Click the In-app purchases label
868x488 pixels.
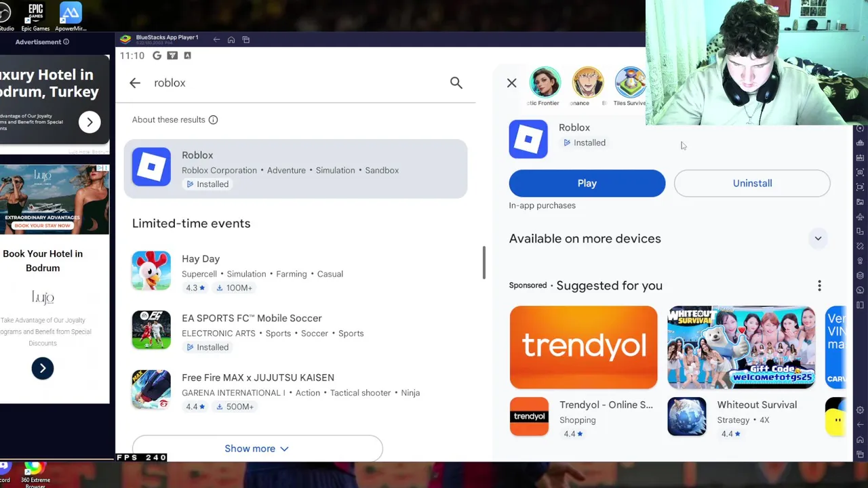click(542, 205)
